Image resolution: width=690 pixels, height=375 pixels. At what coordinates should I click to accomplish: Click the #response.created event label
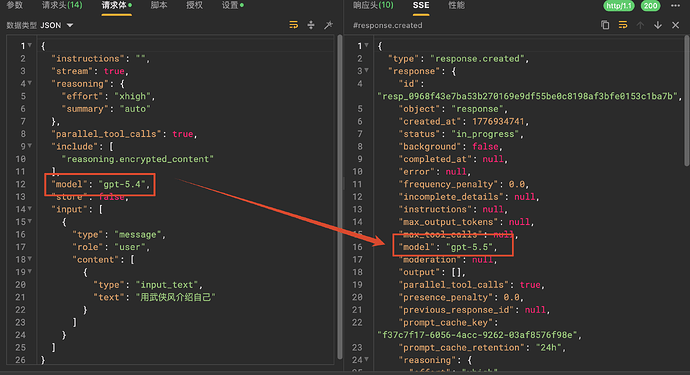(387, 26)
